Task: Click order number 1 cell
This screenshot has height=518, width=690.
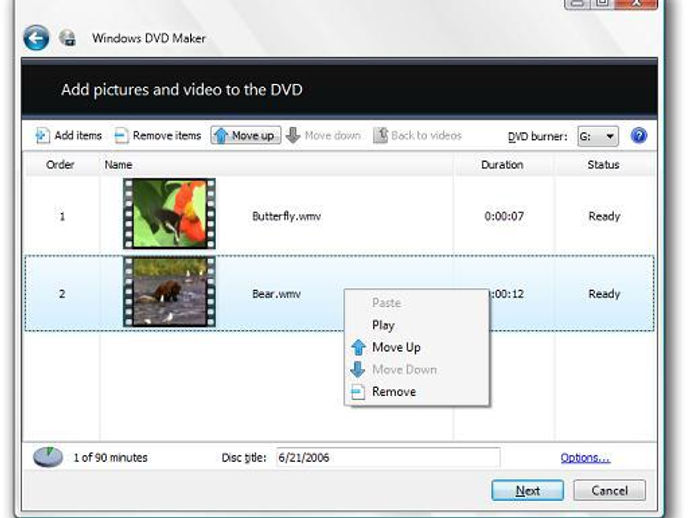Action: [x=62, y=216]
